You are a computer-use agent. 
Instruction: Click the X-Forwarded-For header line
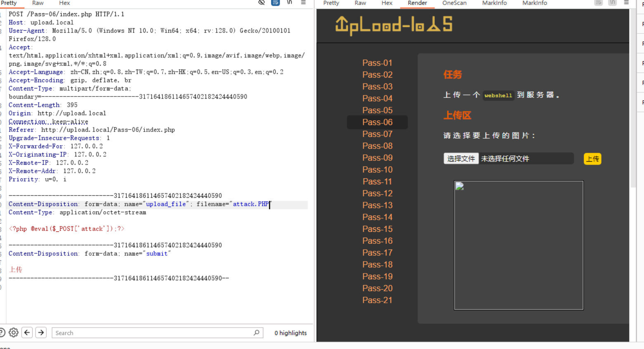coord(56,146)
